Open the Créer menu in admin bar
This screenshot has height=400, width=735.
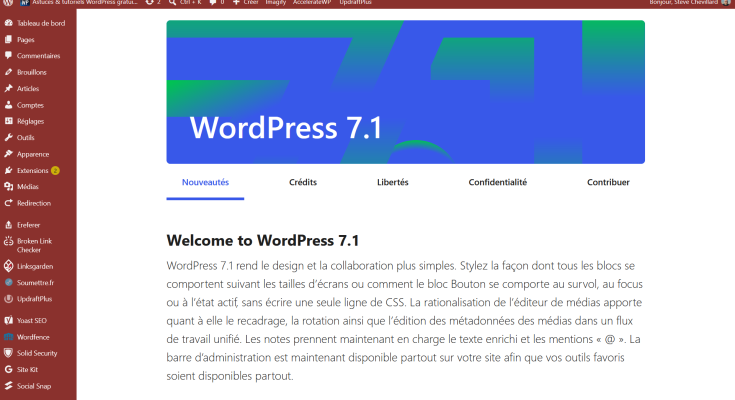[x=246, y=2]
